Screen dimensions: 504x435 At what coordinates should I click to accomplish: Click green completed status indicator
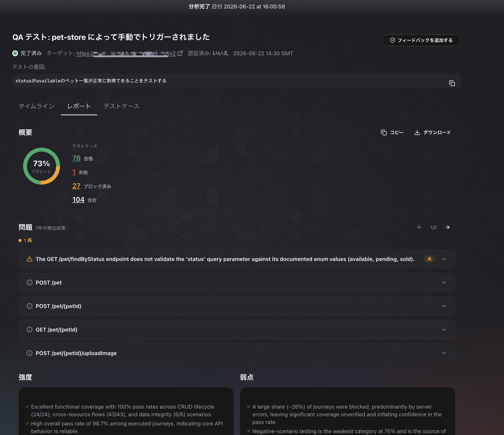(15, 53)
